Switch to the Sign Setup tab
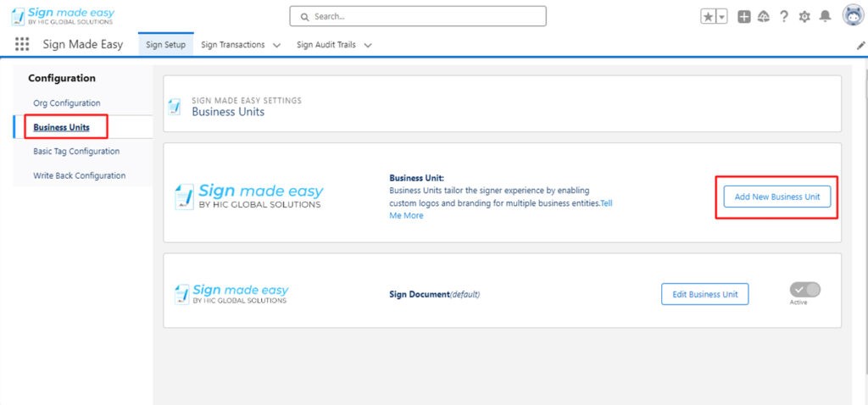868x405 pixels. point(165,45)
